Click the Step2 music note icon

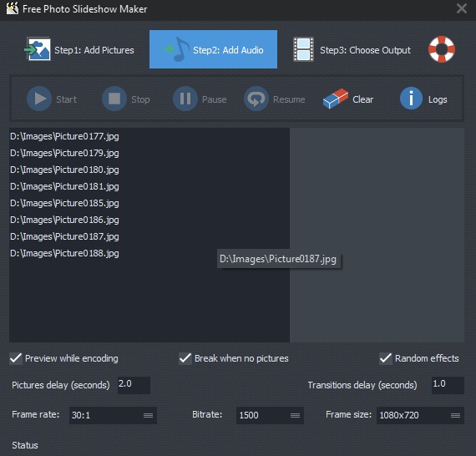tap(177, 49)
